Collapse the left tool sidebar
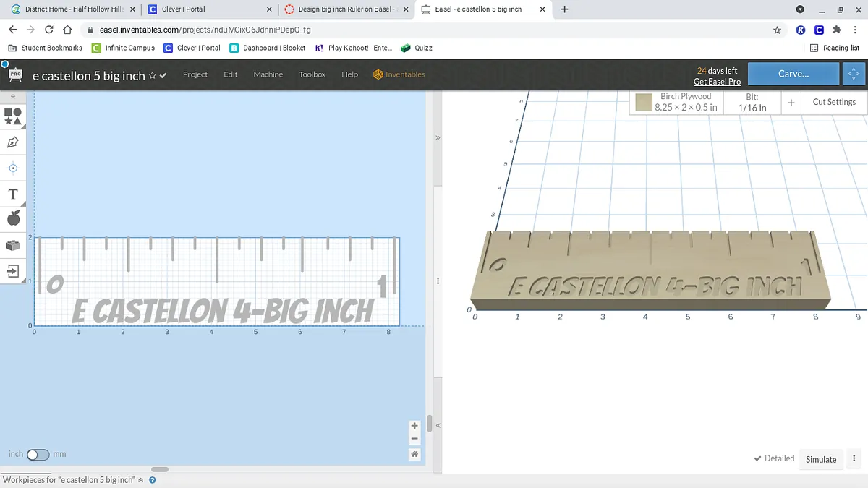The width and height of the screenshot is (868, 488). [13, 96]
